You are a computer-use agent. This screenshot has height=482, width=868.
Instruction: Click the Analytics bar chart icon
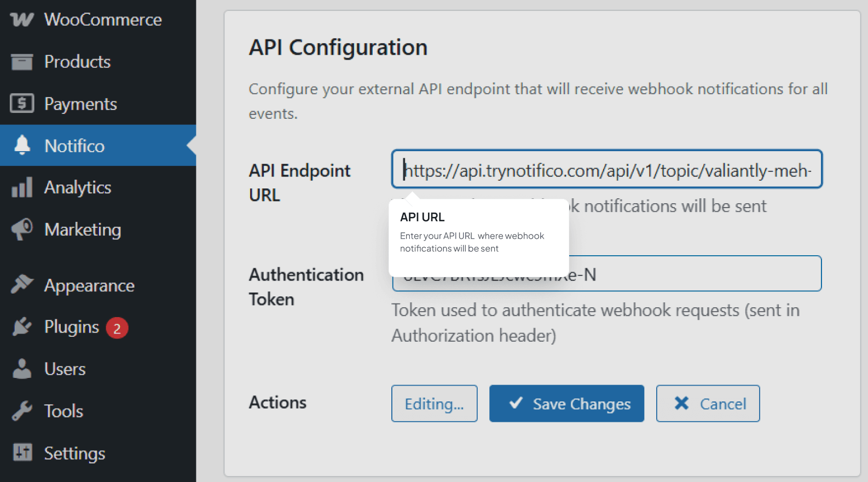(x=22, y=187)
